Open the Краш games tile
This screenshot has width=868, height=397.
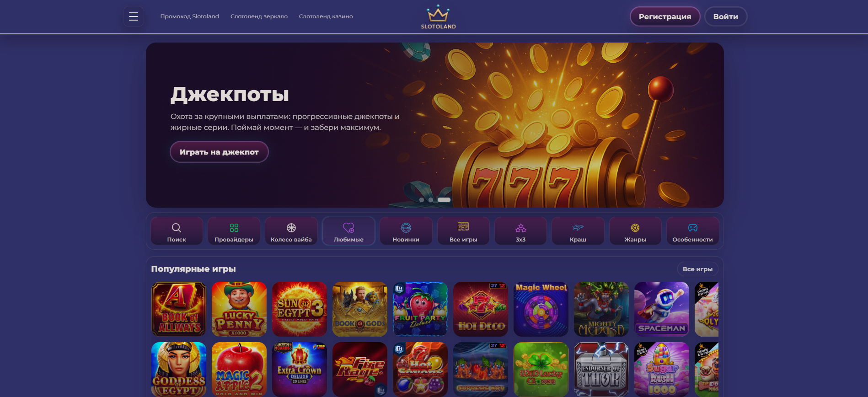[x=578, y=231]
